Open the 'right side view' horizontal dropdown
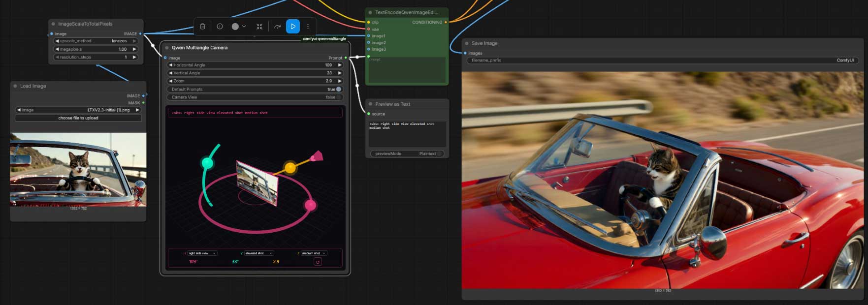Screen dimensions: 868x305 [x=202, y=253]
